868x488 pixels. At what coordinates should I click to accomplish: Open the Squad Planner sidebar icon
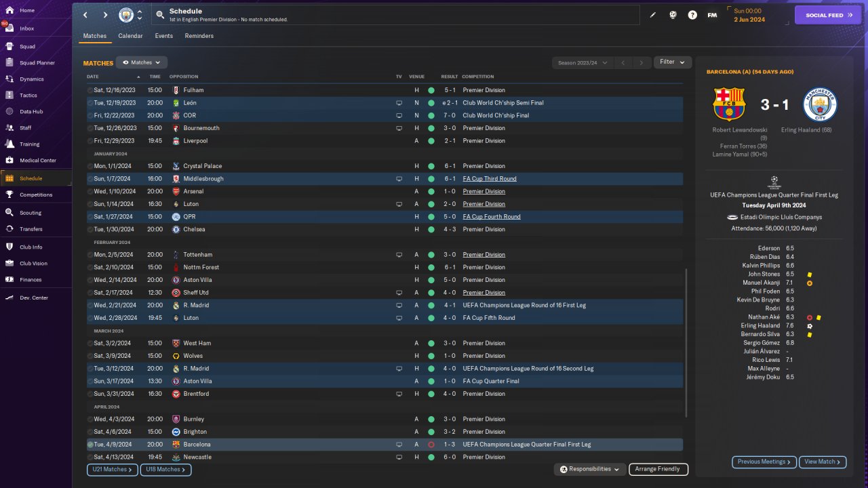click(9, 63)
